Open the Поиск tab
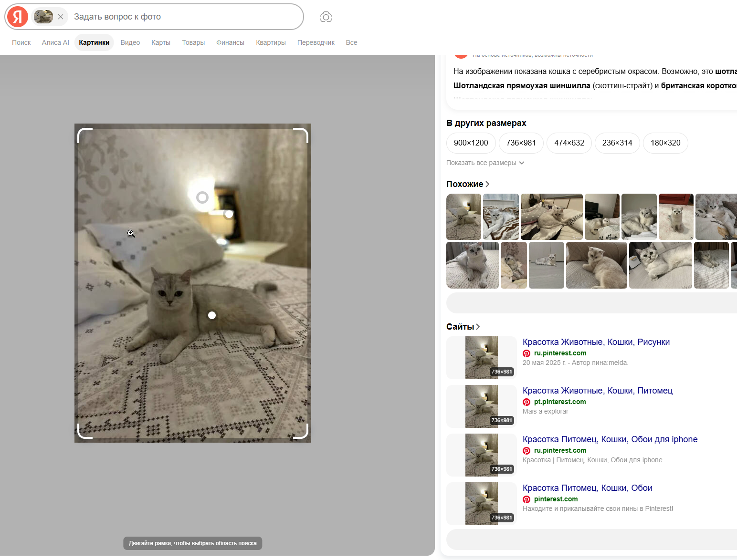Screen dimensions: 737x560 [21, 42]
